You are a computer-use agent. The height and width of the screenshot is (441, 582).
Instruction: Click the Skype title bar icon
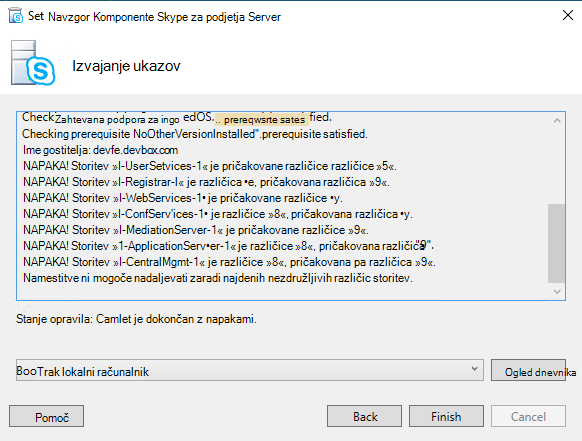16,16
